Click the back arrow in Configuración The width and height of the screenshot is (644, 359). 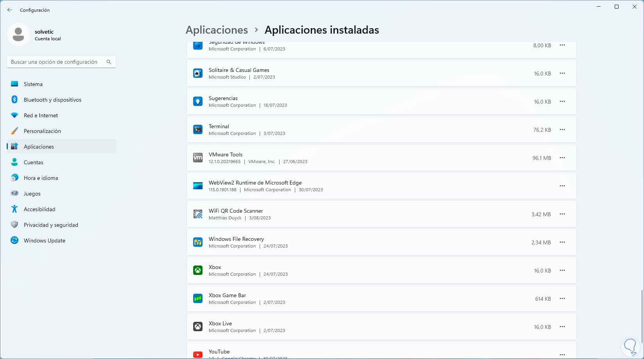click(10, 10)
